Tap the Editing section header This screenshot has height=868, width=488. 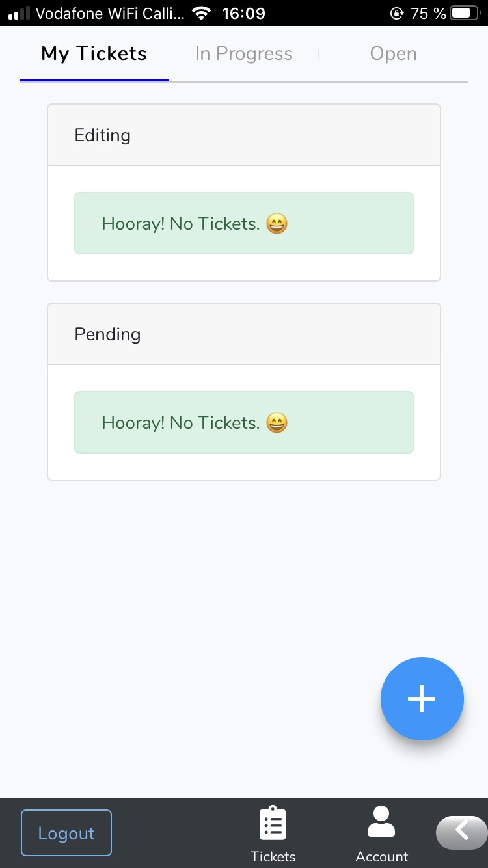tap(244, 135)
